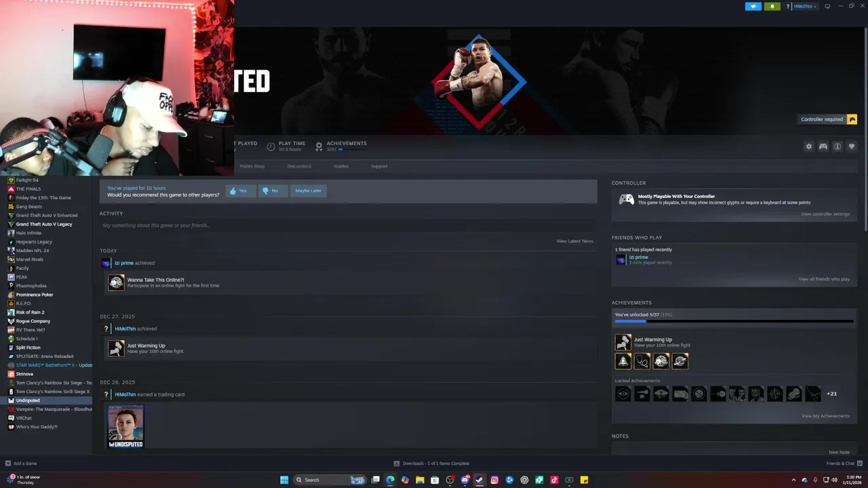Screen dimensions: 868x488
Task: Open controller layout icon in header
Action: coord(823,146)
